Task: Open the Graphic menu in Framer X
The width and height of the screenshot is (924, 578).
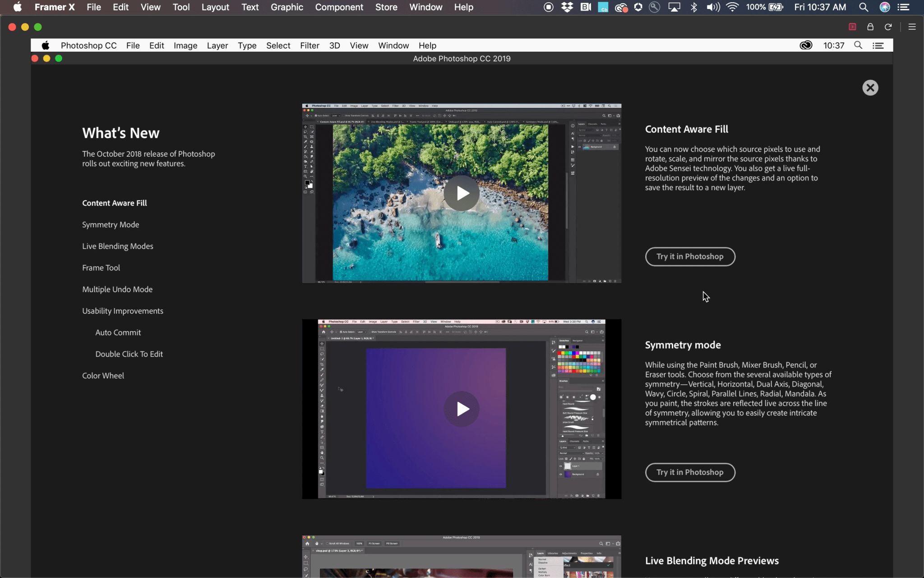Action: pos(287,7)
